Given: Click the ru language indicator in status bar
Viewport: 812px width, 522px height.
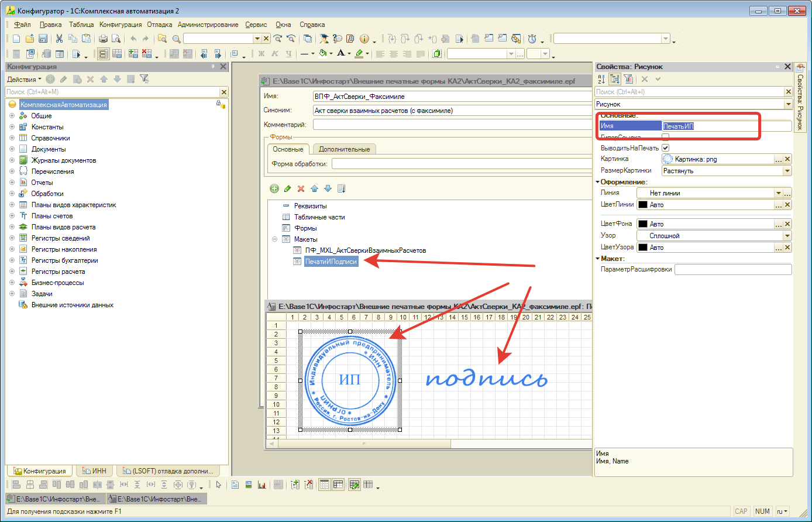Looking at the screenshot, I should coord(782,511).
